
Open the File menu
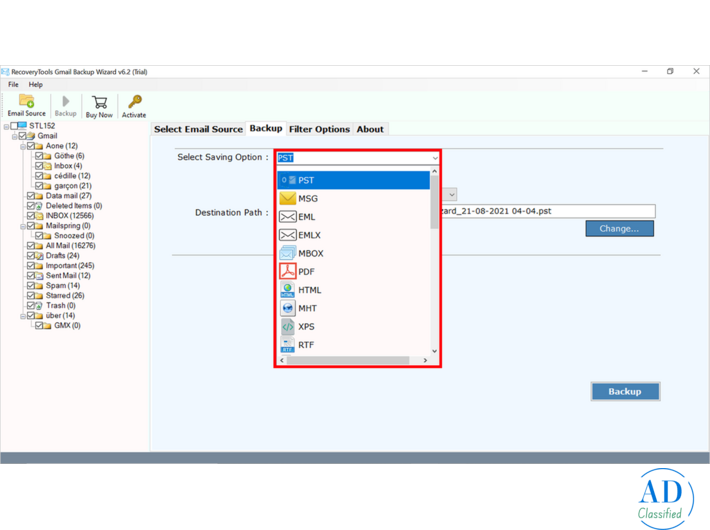[13, 84]
